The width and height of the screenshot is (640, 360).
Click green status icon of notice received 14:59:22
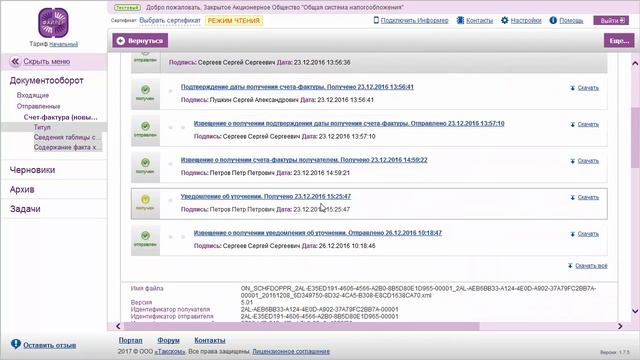pyautogui.click(x=145, y=162)
